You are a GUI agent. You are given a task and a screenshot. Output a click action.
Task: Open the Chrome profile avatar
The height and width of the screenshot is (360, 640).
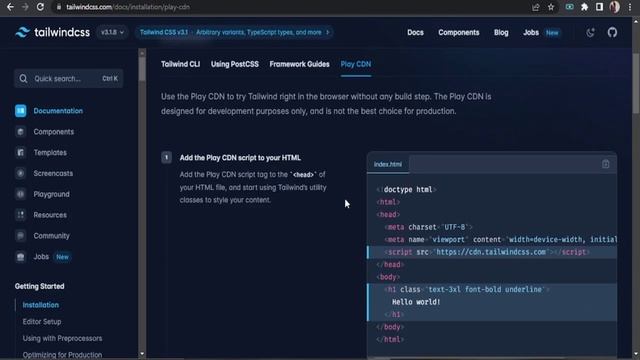point(614,7)
